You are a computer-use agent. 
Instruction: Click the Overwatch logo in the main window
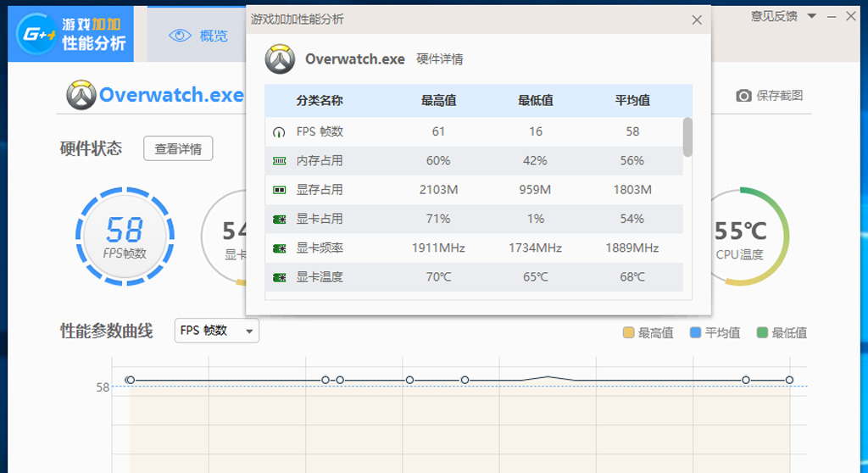[x=81, y=95]
